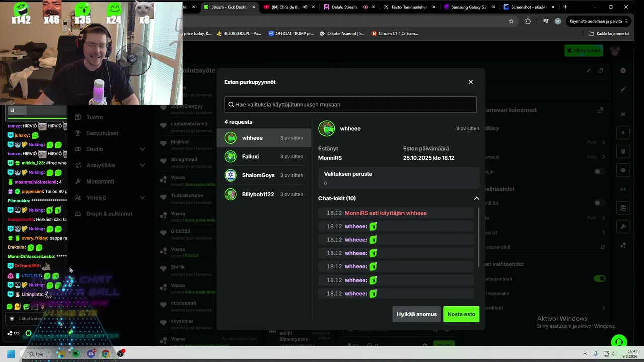Open the Oikotie Asunnot bookmark
Image resolution: width=644 pixels, height=362 pixels.
point(342,34)
